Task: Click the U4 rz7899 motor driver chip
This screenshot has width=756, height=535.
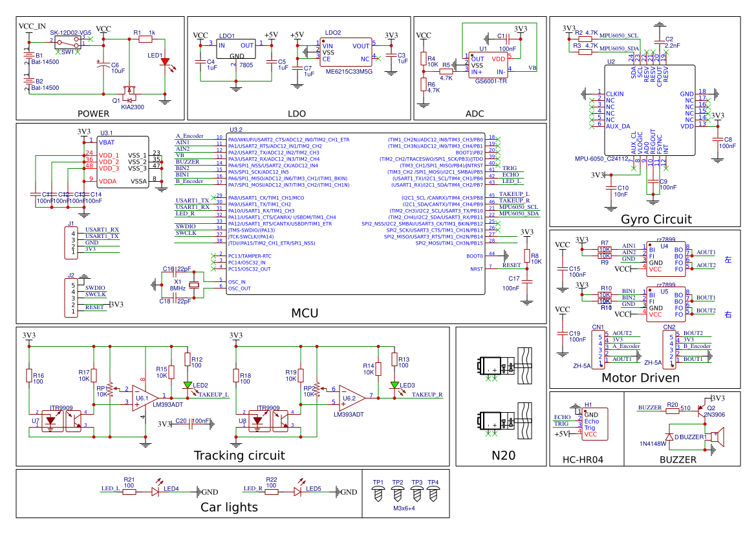Action: (665, 259)
